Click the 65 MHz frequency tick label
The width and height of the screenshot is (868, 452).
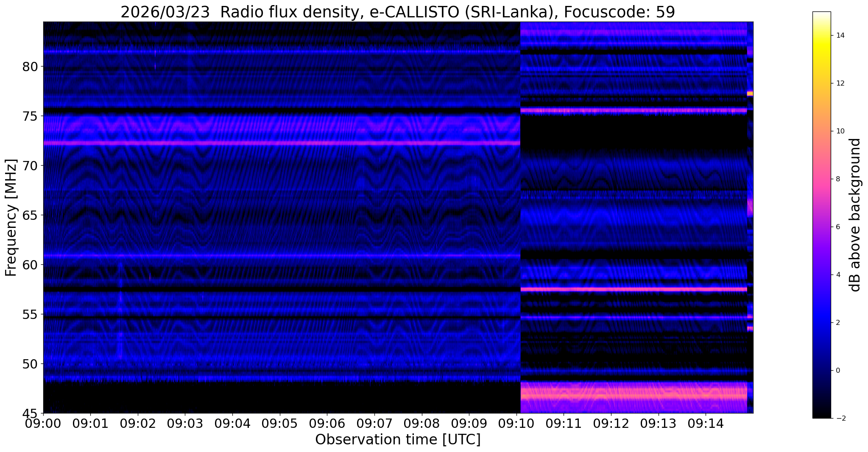coord(31,215)
